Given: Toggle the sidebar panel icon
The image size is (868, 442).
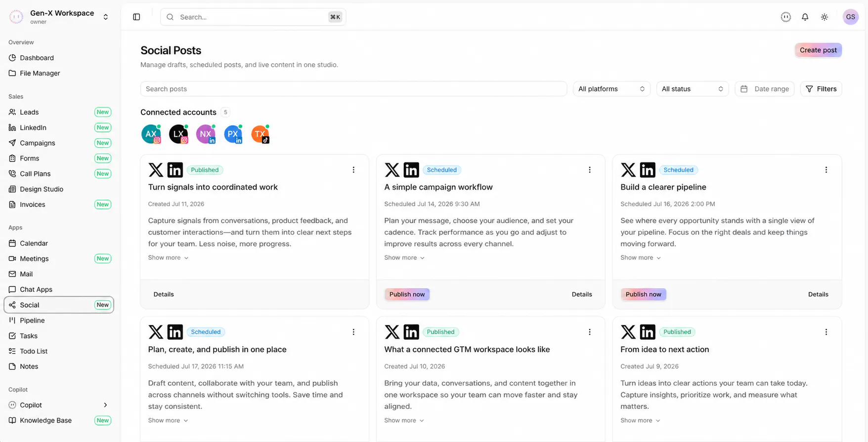Looking at the screenshot, I should point(136,17).
